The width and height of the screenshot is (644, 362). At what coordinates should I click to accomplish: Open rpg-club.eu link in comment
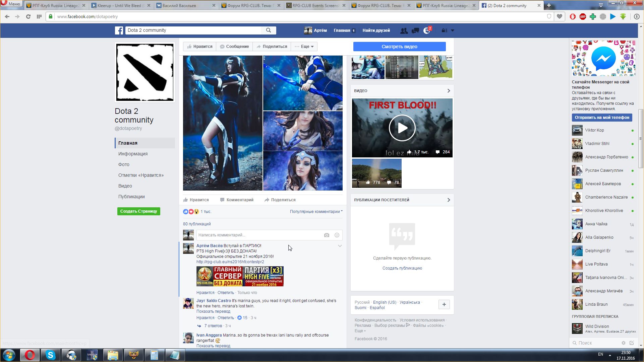click(x=230, y=262)
